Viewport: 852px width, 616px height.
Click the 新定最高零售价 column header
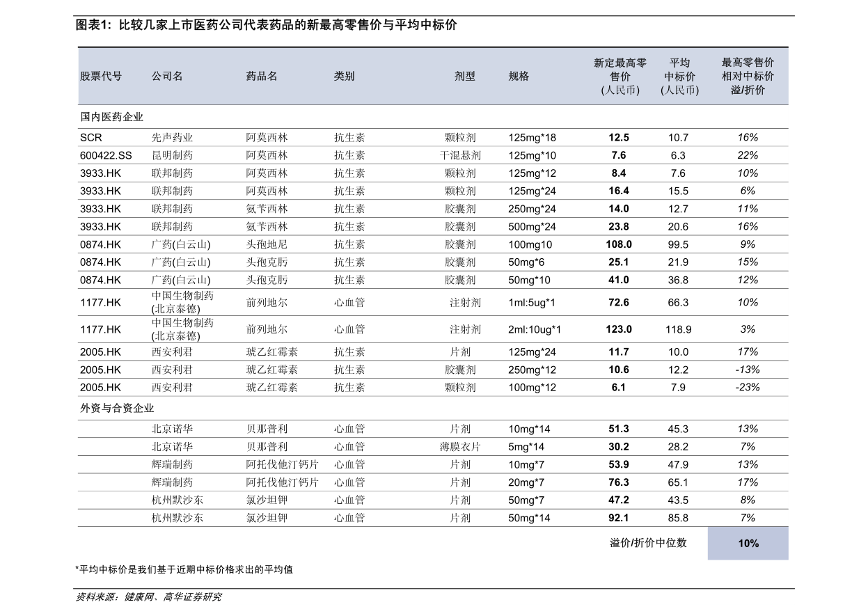[620, 77]
